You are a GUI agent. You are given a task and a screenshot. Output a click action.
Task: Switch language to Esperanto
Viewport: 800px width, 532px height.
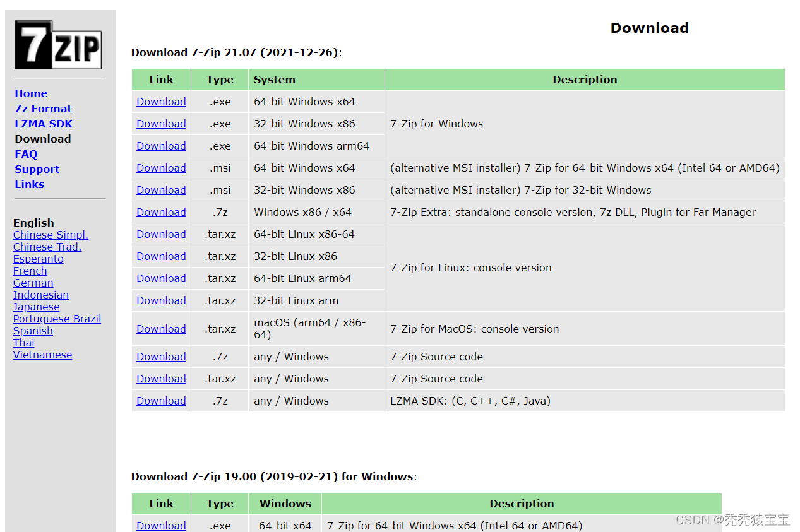tap(39, 259)
